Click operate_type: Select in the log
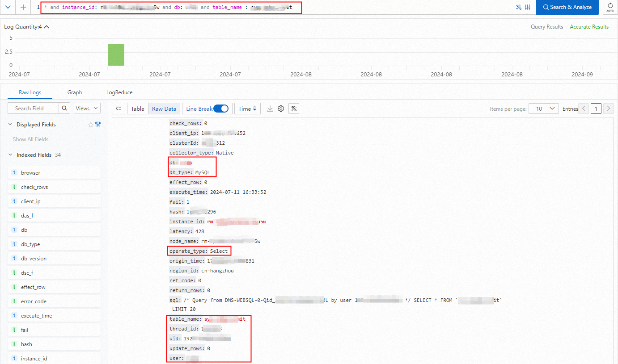The width and height of the screenshot is (618, 364). (x=199, y=251)
